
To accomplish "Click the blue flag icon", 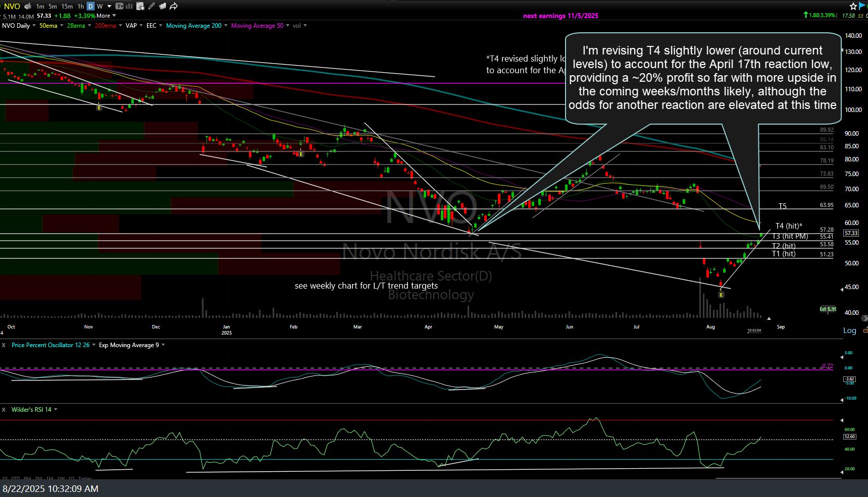I will click(x=862, y=6).
